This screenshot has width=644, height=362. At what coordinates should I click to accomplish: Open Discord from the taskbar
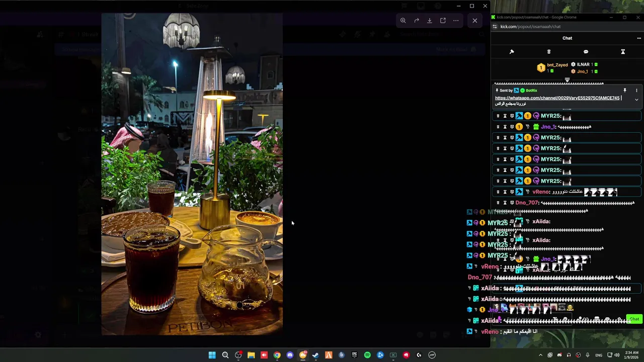290,355
